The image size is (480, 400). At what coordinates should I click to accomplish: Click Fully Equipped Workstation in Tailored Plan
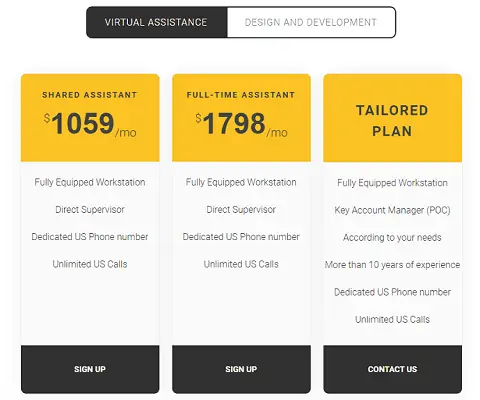click(x=392, y=183)
